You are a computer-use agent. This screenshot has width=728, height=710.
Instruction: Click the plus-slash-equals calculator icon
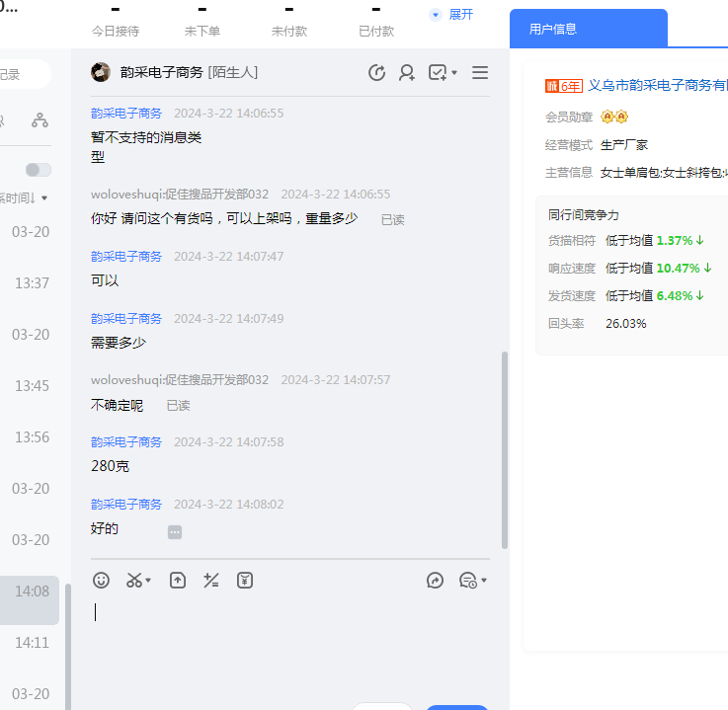click(x=210, y=581)
